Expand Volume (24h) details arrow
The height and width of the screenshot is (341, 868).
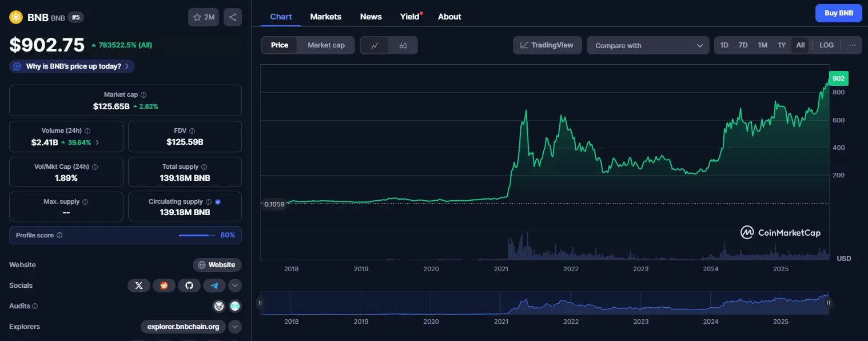click(97, 142)
